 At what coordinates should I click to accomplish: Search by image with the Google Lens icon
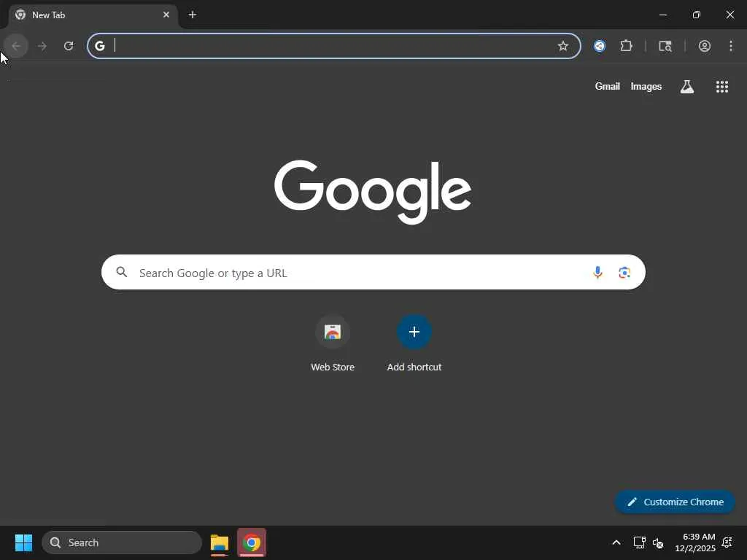click(624, 273)
